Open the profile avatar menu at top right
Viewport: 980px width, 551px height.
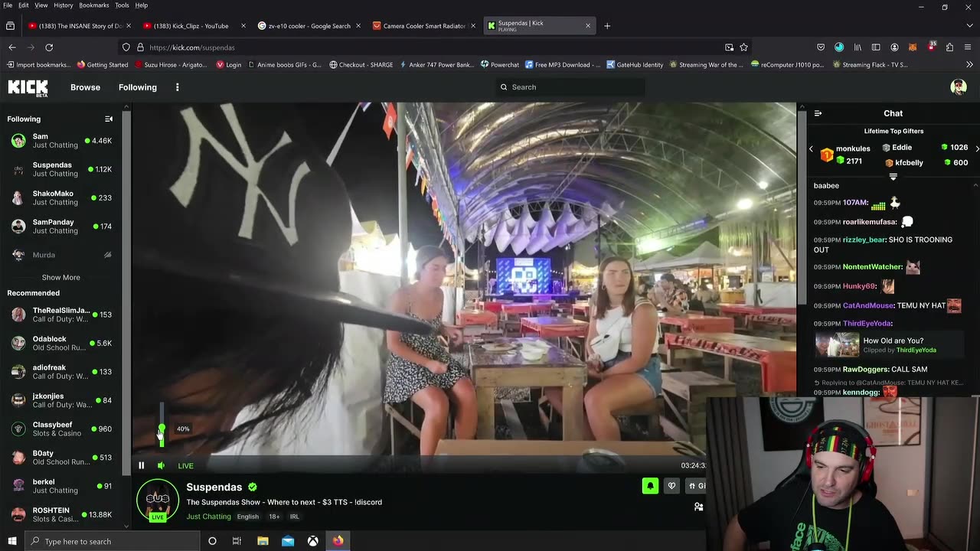(959, 87)
